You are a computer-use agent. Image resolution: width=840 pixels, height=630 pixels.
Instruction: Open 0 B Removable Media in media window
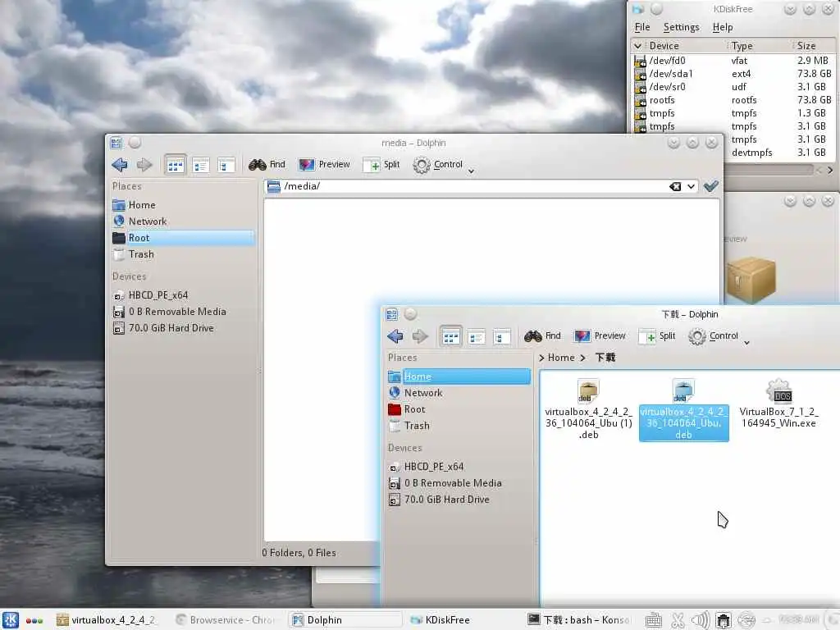(183, 312)
